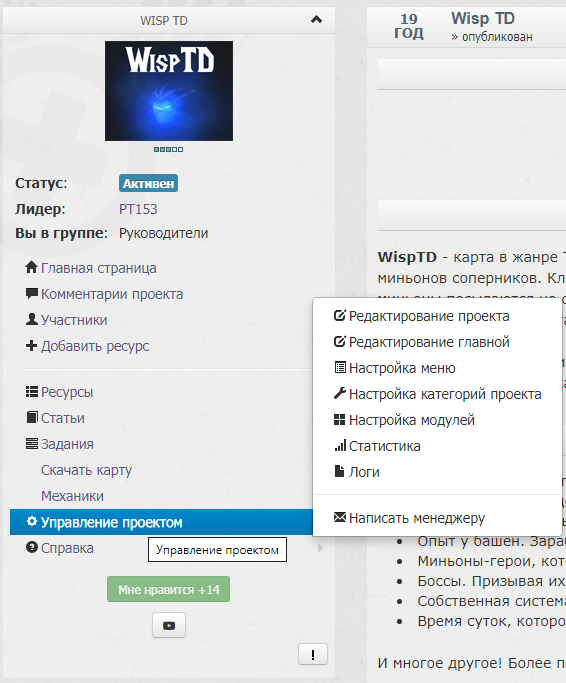Click the question mark Справка icon
Image resolution: width=566 pixels, height=683 pixels.
pyautogui.click(x=31, y=547)
